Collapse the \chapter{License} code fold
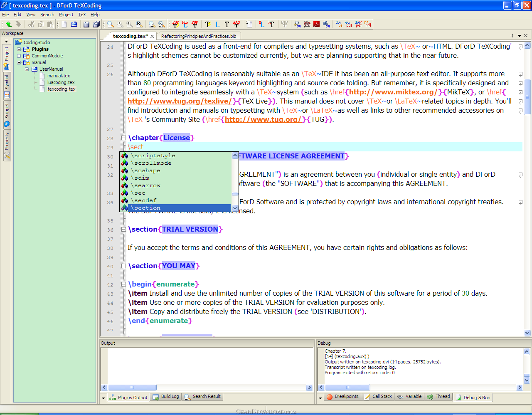 pyautogui.click(x=123, y=138)
